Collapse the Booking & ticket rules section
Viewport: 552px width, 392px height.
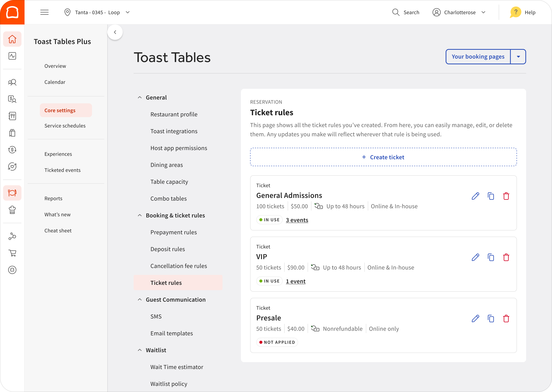coord(140,215)
